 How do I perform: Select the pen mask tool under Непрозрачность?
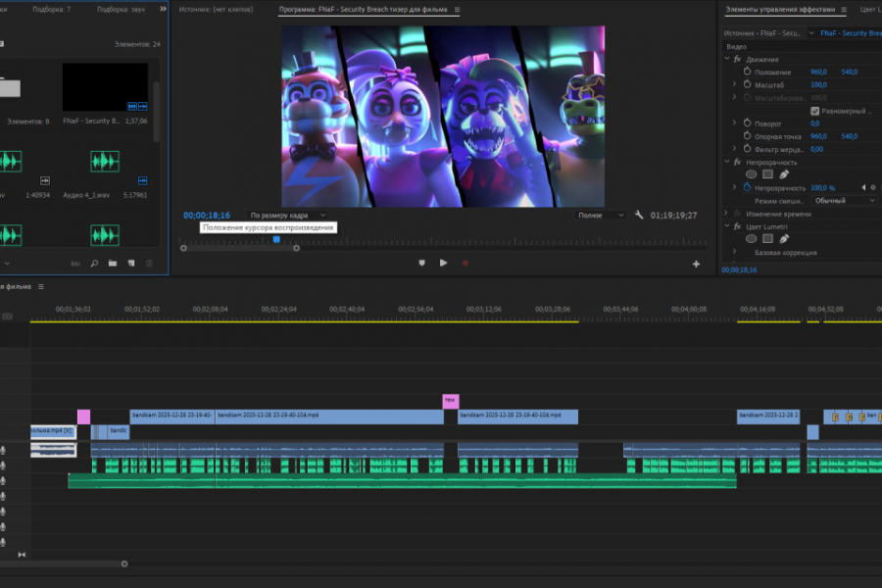pyautogui.click(x=784, y=174)
